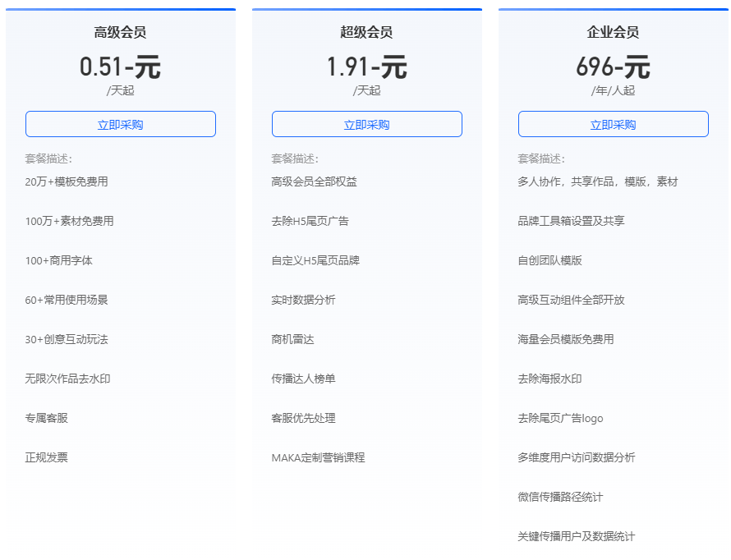Click 立即采购 under 高级会员 plan

point(120,123)
